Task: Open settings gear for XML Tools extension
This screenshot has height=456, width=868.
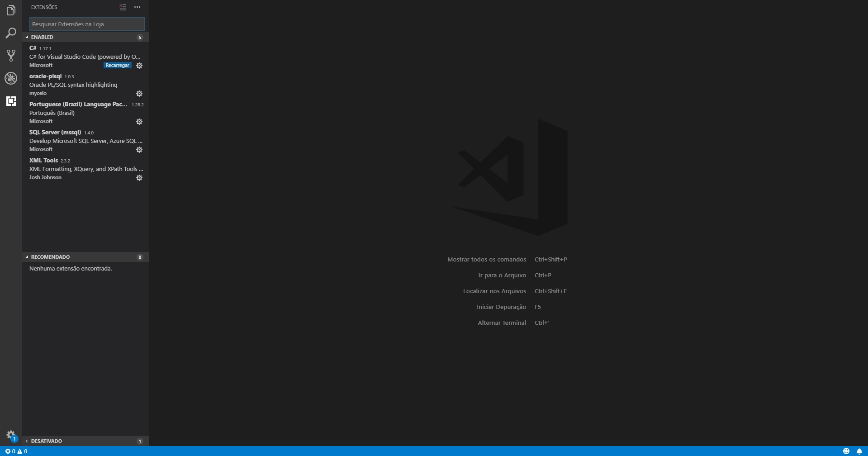Action: [139, 178]
